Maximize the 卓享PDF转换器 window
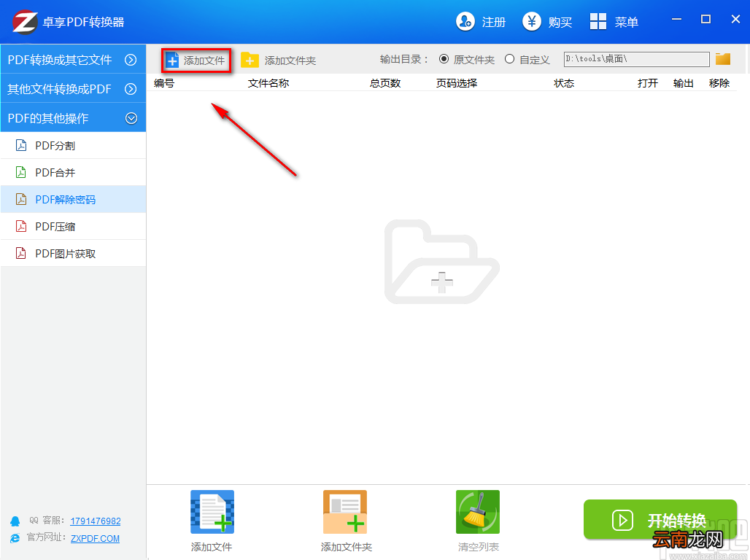This screenshot has width=750, height=560. point(705,19)
